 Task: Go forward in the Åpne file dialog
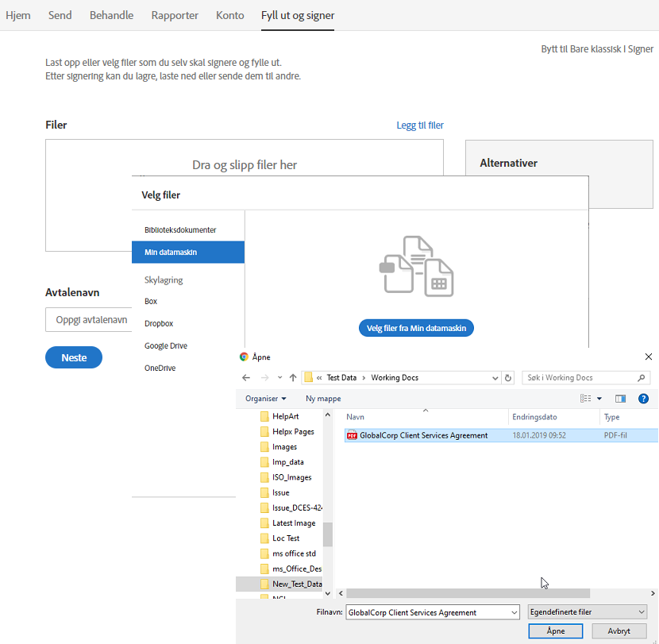click(264, 377)
